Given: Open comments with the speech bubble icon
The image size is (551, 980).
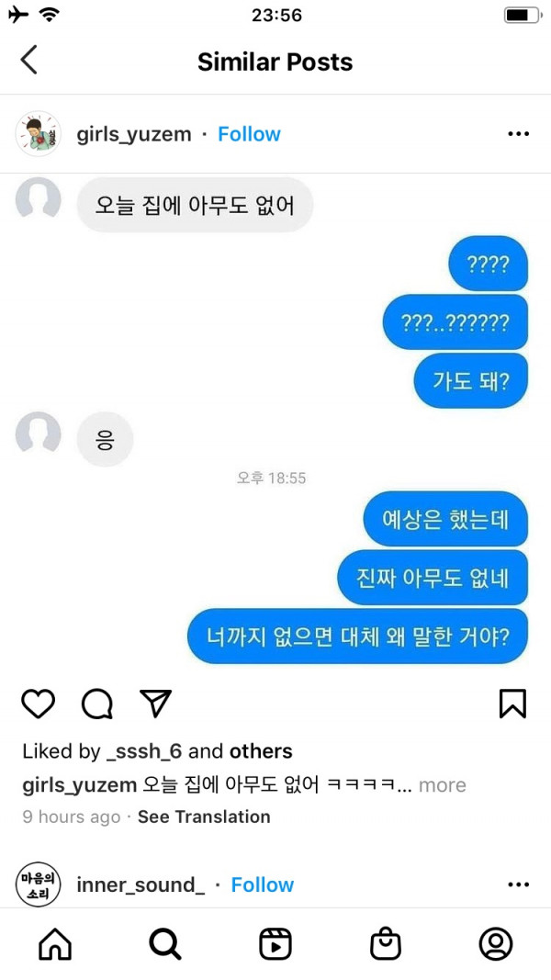Looking at the screenshot, I should [x=97, y=704].
